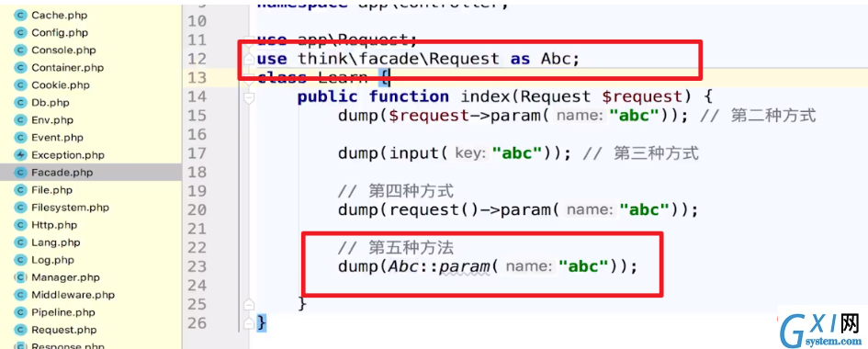Click the Abc alias on line 12
Screen dimensions: 868x349
(555, 59)
